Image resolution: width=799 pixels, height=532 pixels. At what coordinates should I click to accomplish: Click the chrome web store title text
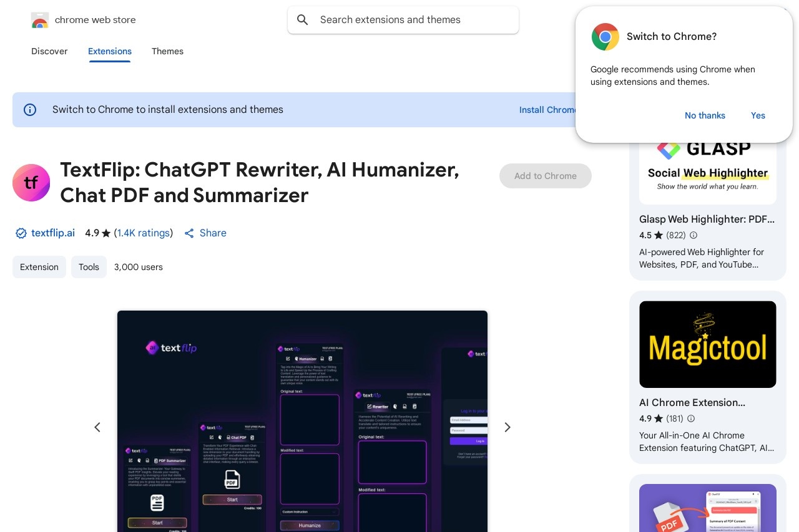click(96, 20)
